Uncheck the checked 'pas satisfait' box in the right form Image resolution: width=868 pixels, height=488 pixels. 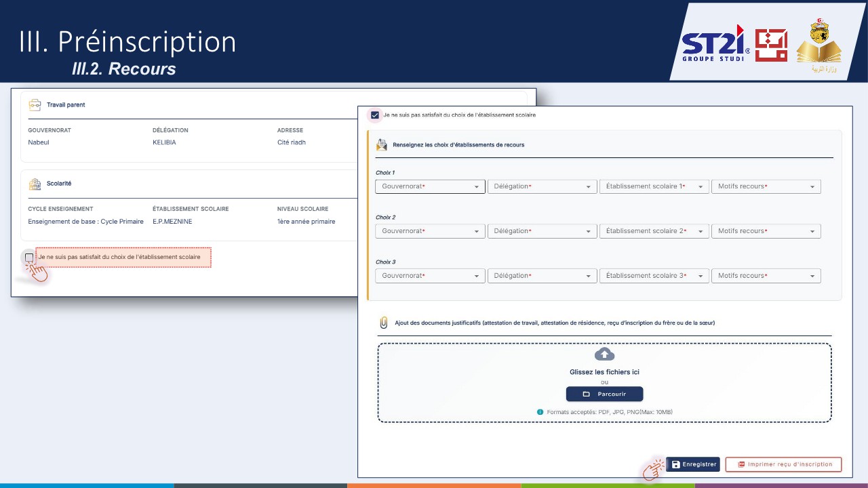tap(375, 115)
